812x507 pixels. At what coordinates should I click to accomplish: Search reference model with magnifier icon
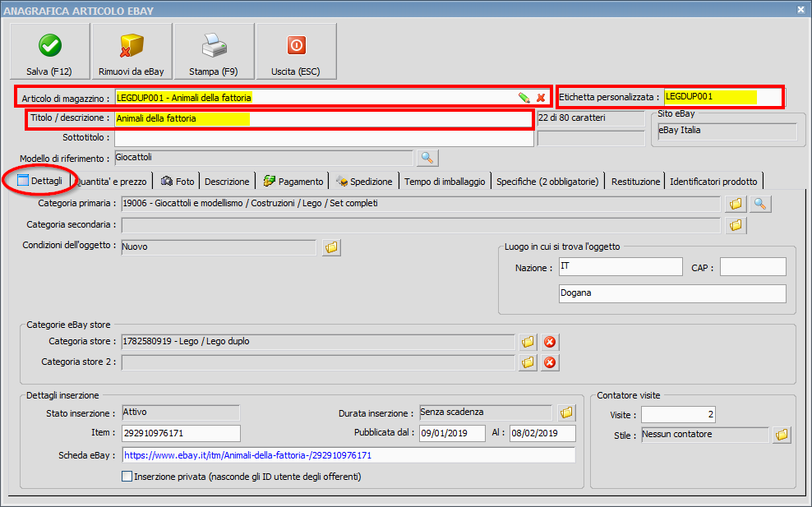427,158
